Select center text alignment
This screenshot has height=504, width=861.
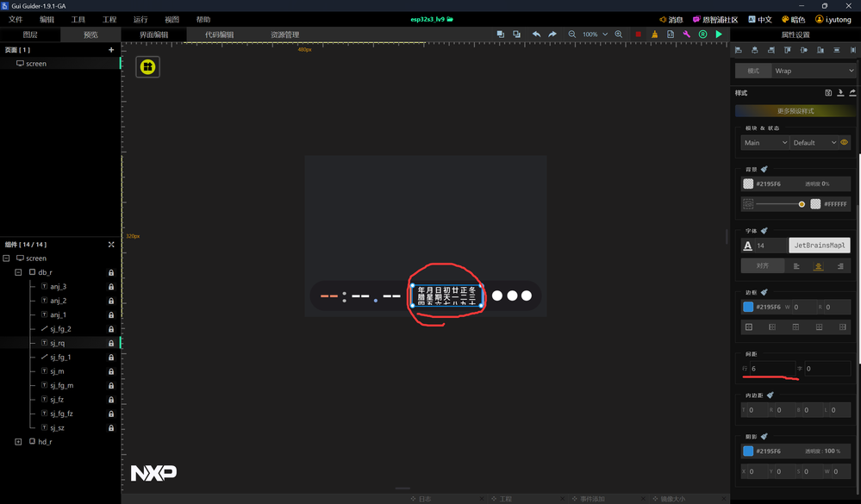pos(818,266)
